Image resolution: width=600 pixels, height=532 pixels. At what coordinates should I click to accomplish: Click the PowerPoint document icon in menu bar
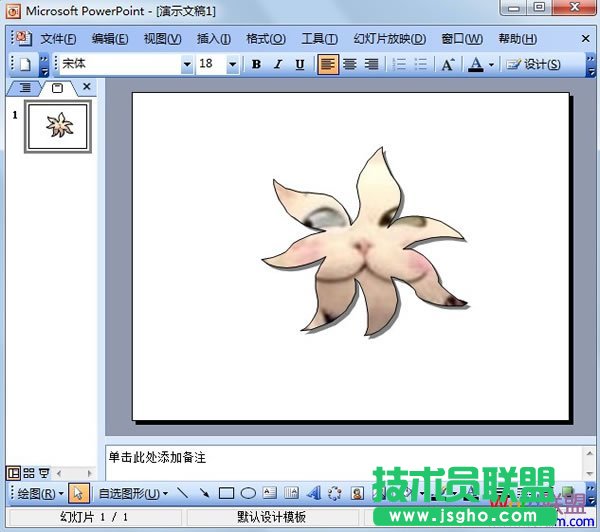[22, 38]
